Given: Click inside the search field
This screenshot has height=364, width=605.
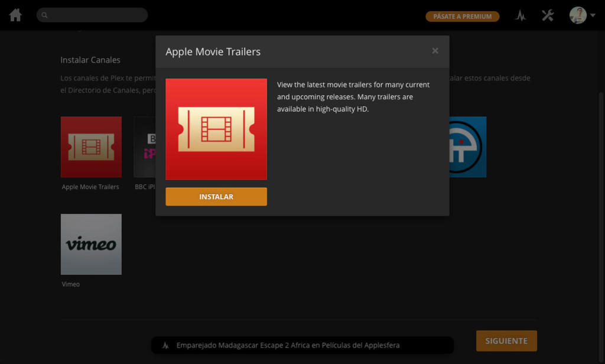Looking at the screenshot, I should [92, 15].
